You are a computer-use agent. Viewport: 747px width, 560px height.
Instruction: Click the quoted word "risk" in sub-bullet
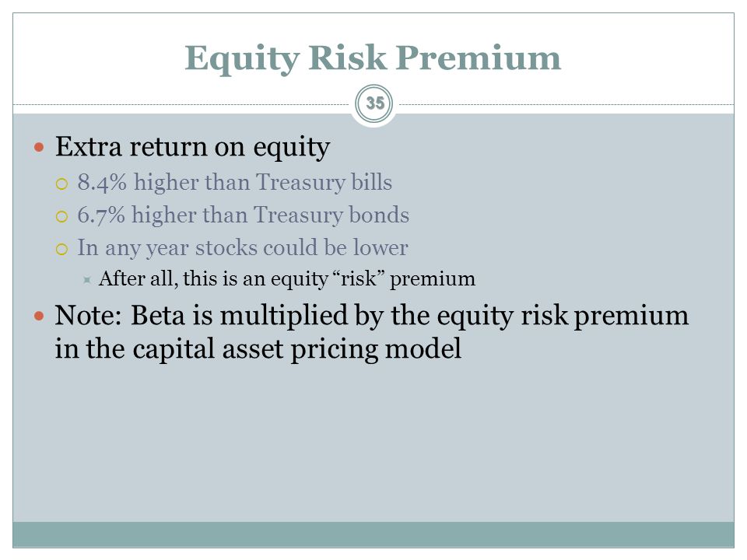363,278
